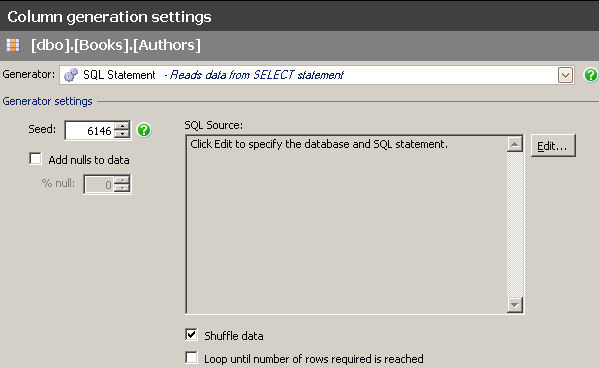The image size is (599, 368).
Task: Click the Seed input field showing 6146
Action: (90, 131)
